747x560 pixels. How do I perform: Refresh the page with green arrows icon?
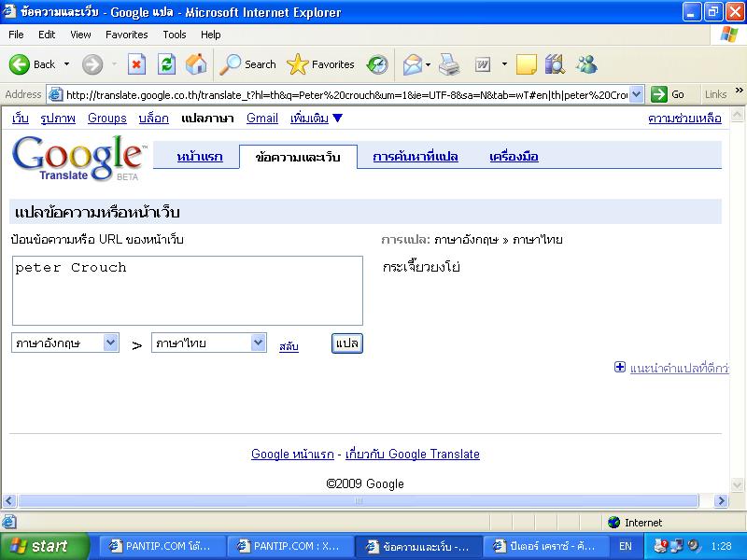166,64
